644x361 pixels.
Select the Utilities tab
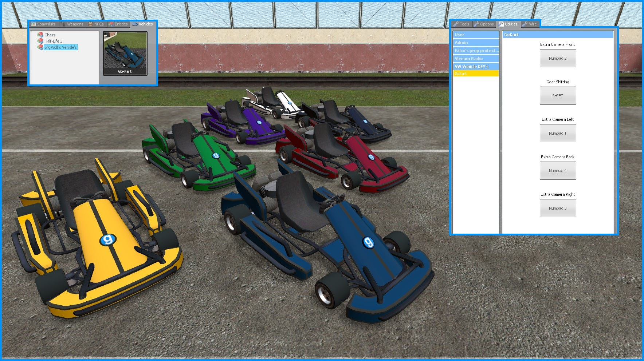pyautogui.click(x=508, y=24)
